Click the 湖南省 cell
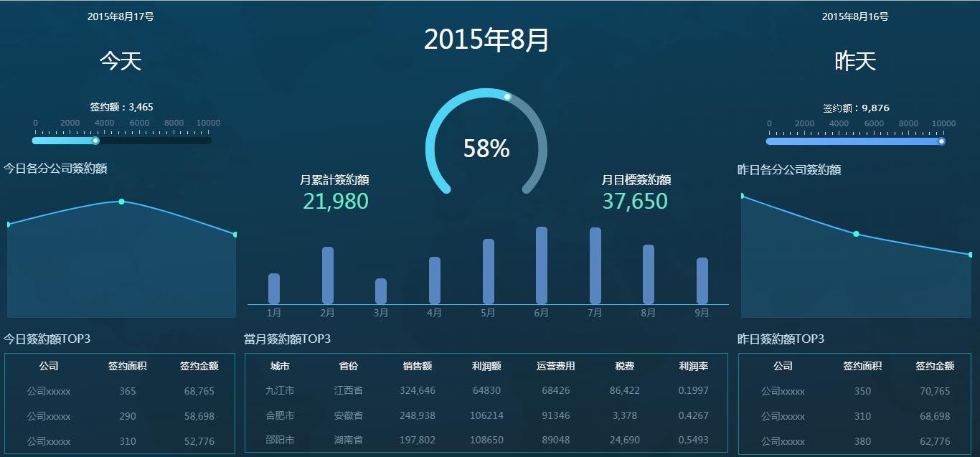980x457 pixels. (x=348, y=440)
